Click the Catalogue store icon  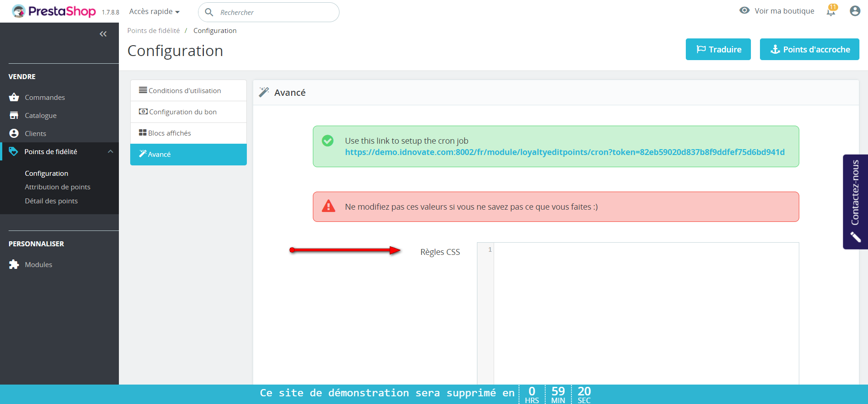[x=14, y=115]
